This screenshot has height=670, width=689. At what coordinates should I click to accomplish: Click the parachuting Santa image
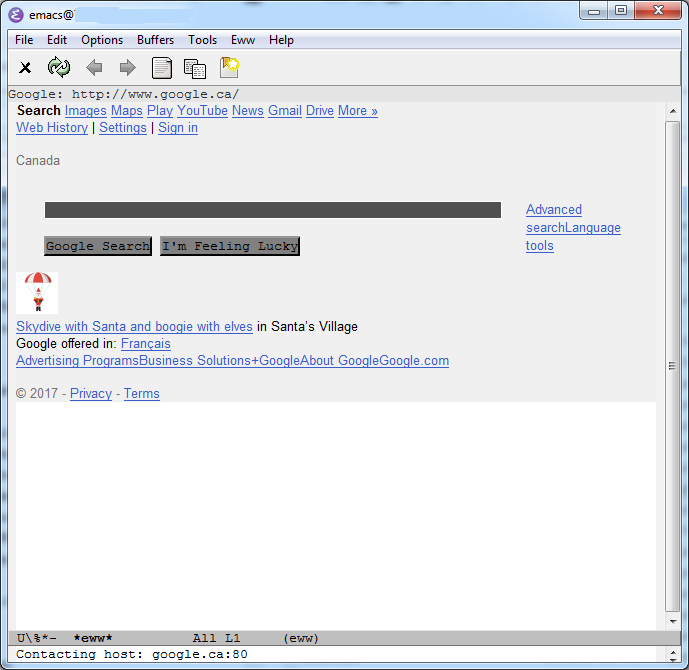pos(37,293)
